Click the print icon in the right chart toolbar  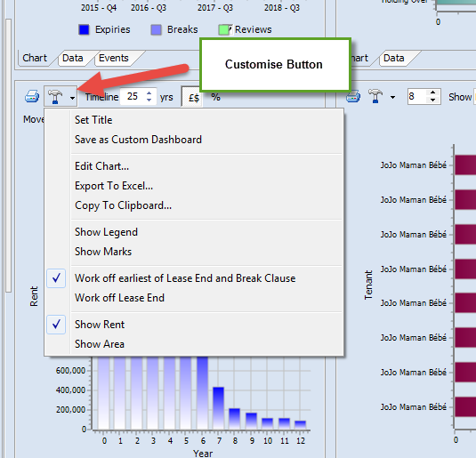click(x=353, y=97)
